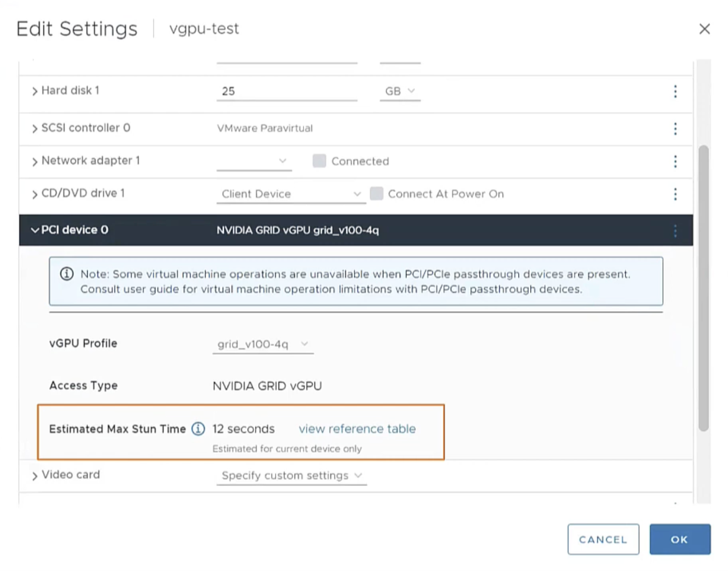Open the Client Device dropdown

click(x=291, y=194)
